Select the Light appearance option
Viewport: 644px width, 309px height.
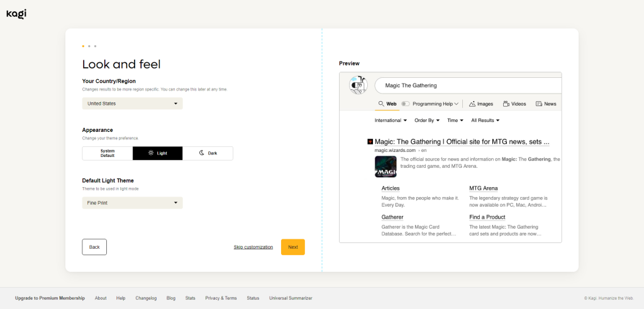click(x=157, y=153)
